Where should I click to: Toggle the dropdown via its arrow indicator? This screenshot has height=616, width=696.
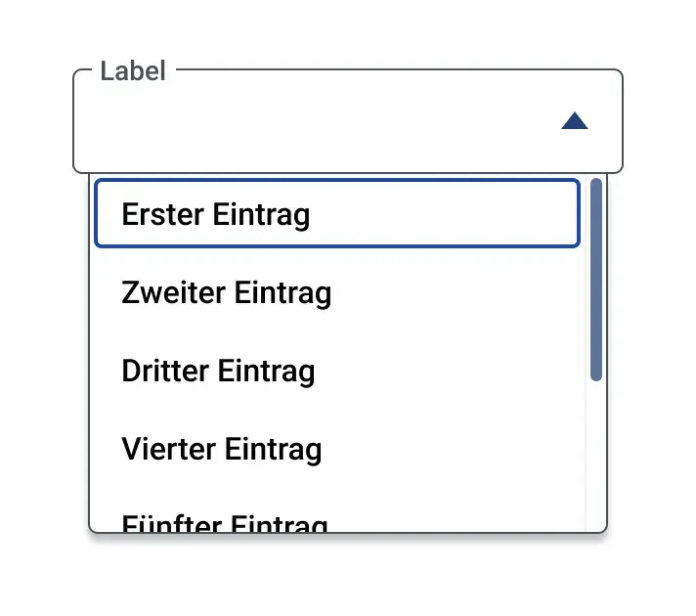(x=575, y=121)
